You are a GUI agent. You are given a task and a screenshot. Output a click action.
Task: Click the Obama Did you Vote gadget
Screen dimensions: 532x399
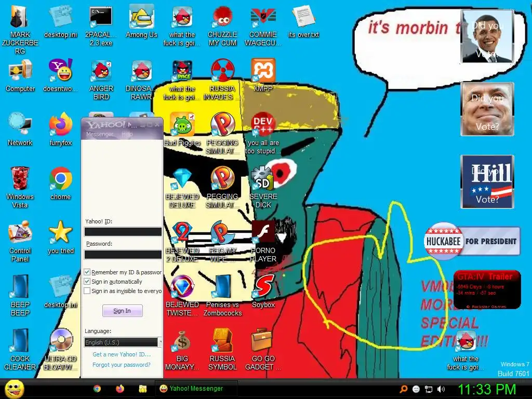[x=487, y=37]
